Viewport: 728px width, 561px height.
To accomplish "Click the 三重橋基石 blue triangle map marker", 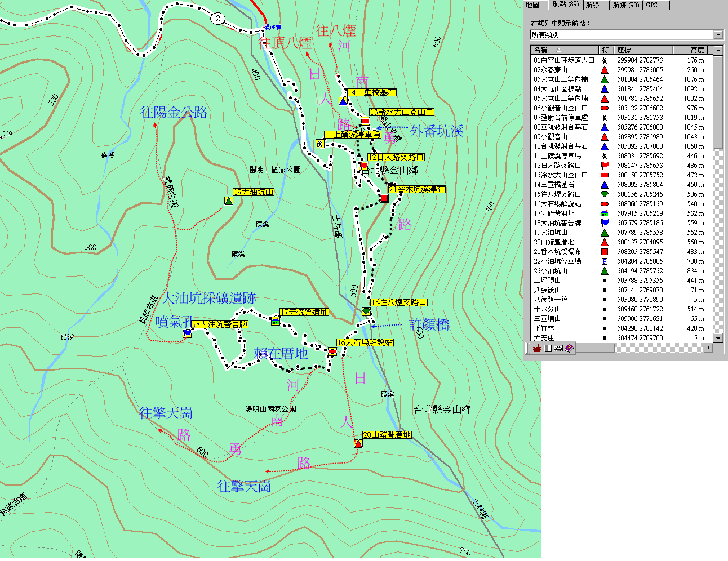I will coord(343,101).
